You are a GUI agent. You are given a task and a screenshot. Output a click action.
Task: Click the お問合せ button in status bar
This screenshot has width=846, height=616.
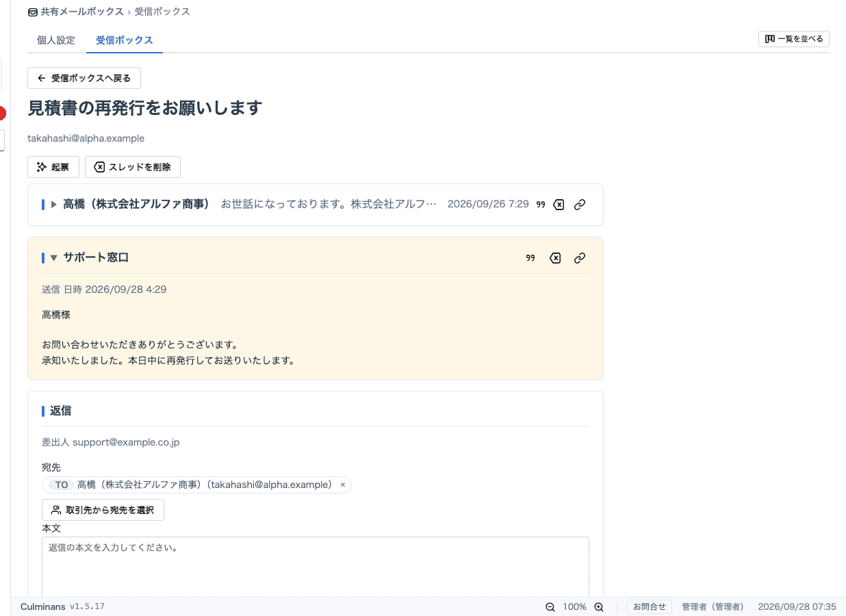650,607
